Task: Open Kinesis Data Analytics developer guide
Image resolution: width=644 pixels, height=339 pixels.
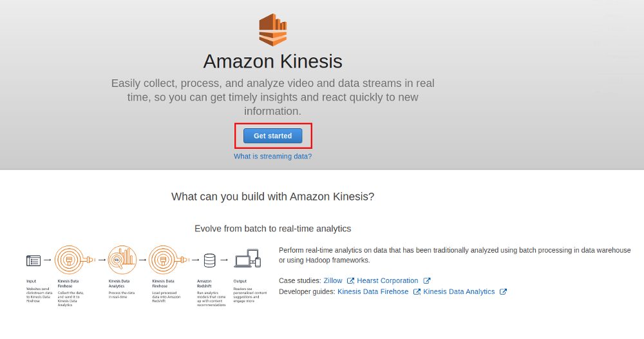Action: [459, 292]
